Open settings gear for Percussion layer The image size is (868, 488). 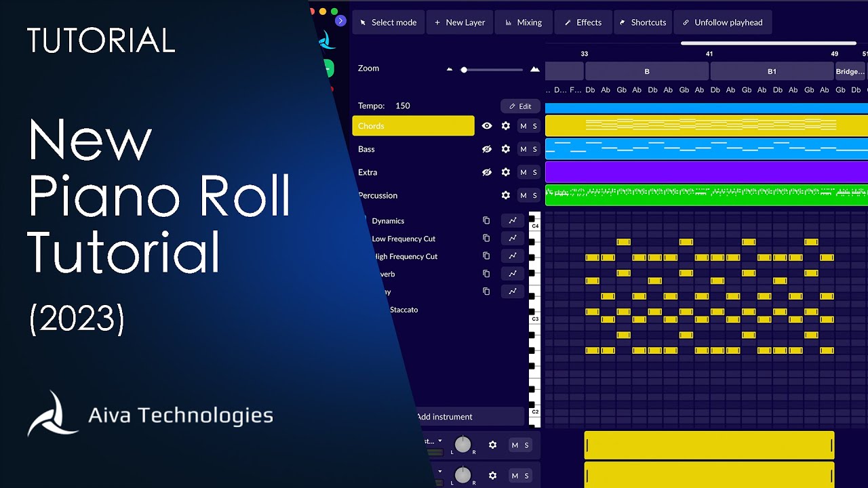coord(505,195)
